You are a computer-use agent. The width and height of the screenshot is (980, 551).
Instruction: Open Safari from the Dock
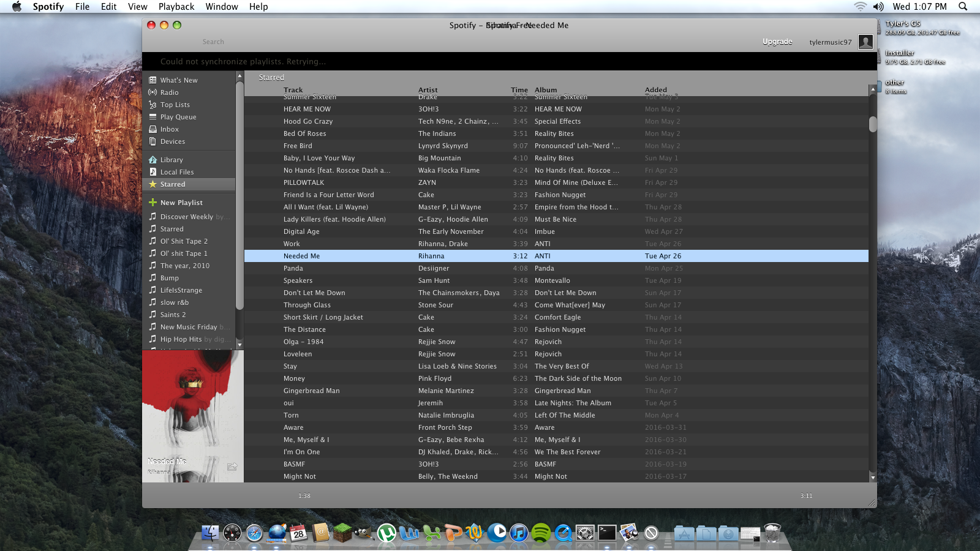coord(254,533)
